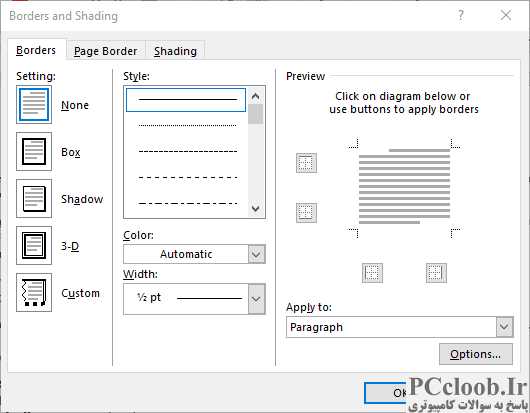Choose the Custom border setting icon
Image resolution: width=530 pixels, height=413 pixels.
[34, 292]
